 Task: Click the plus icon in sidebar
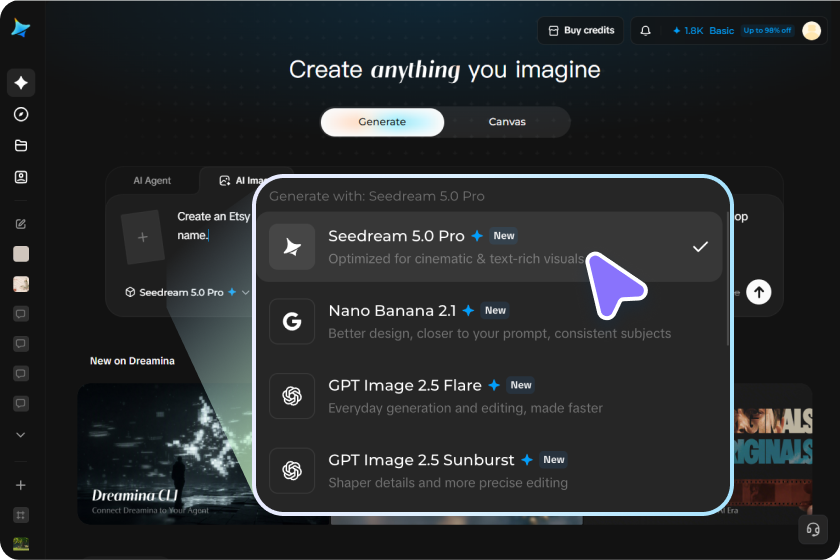point(21,485)
